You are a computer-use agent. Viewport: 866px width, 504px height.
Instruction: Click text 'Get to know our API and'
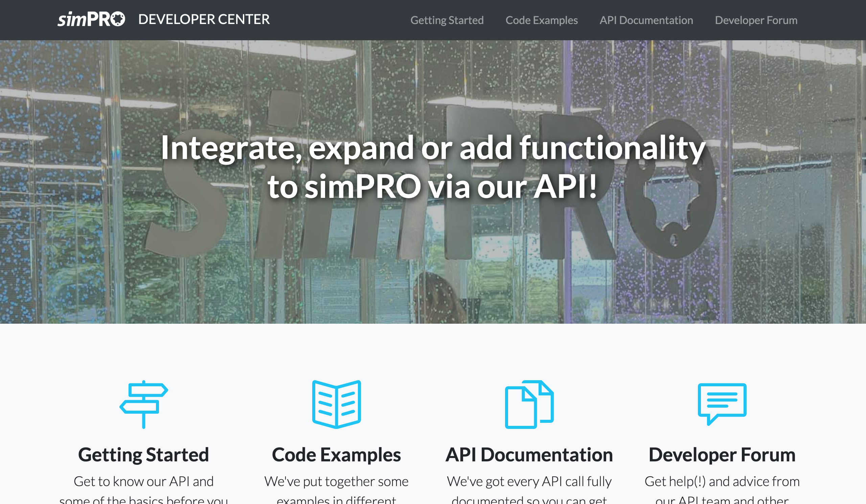coord(144,481)
